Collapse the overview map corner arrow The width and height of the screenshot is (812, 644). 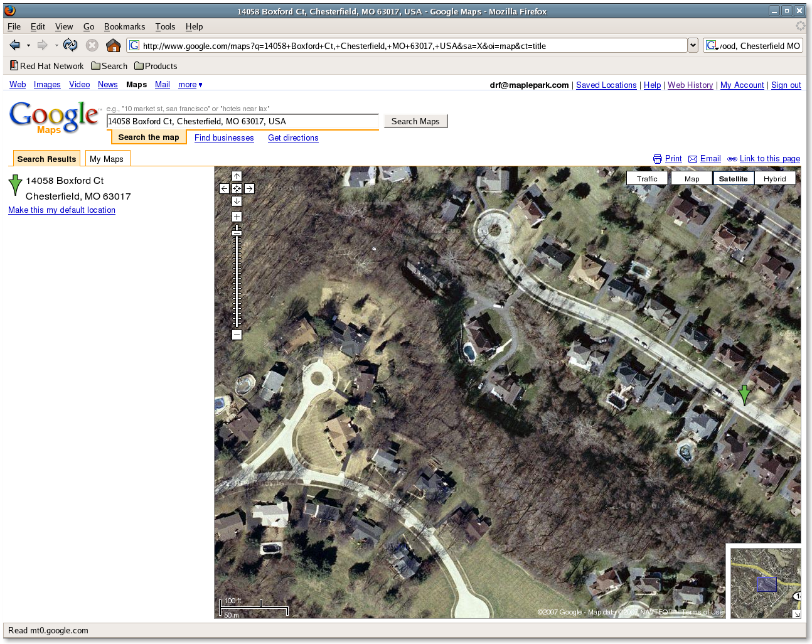coord(796,614)
